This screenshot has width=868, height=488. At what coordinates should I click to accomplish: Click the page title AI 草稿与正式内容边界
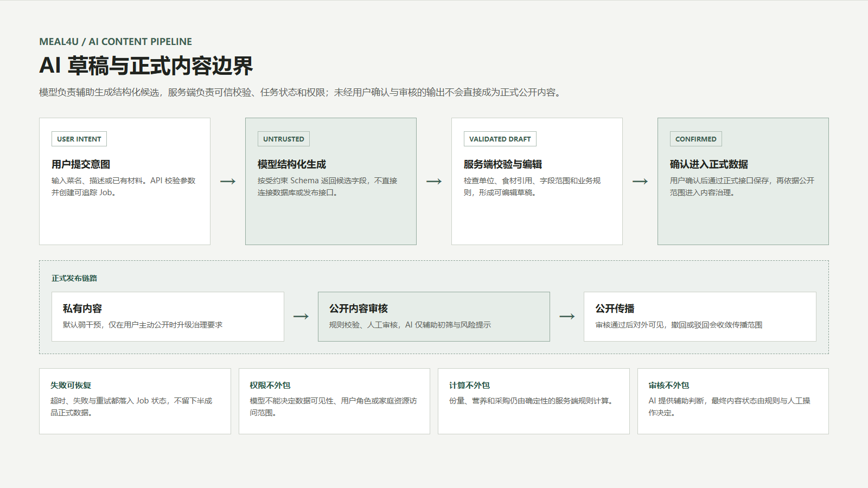[146, 66]
